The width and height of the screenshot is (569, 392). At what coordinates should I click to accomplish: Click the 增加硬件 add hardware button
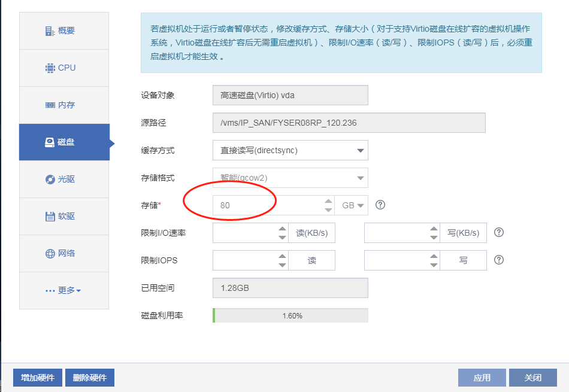click(x=37, y=378)
